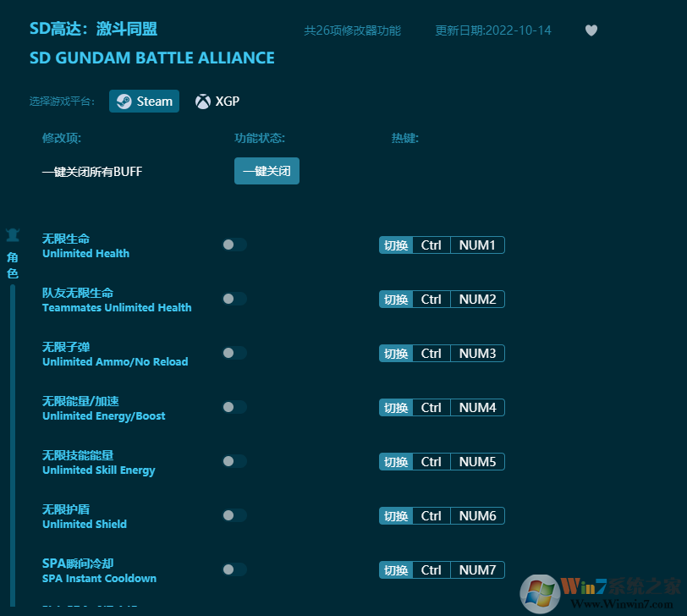The width and height of the screenshot is (687, 616).
Task: Click the 无限子弹 label
Action: tap(66, 347)
